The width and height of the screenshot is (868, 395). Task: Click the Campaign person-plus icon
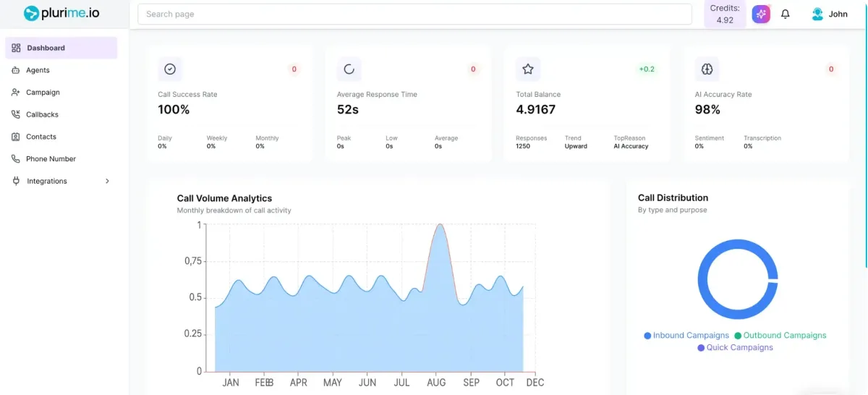point(16,92)
